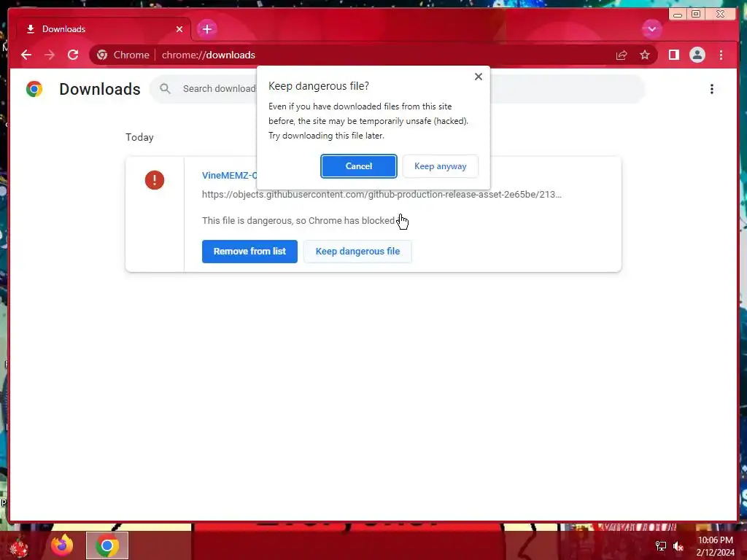Open the profile avatar menu
747x560 pixels.
(x=697, y=55)
